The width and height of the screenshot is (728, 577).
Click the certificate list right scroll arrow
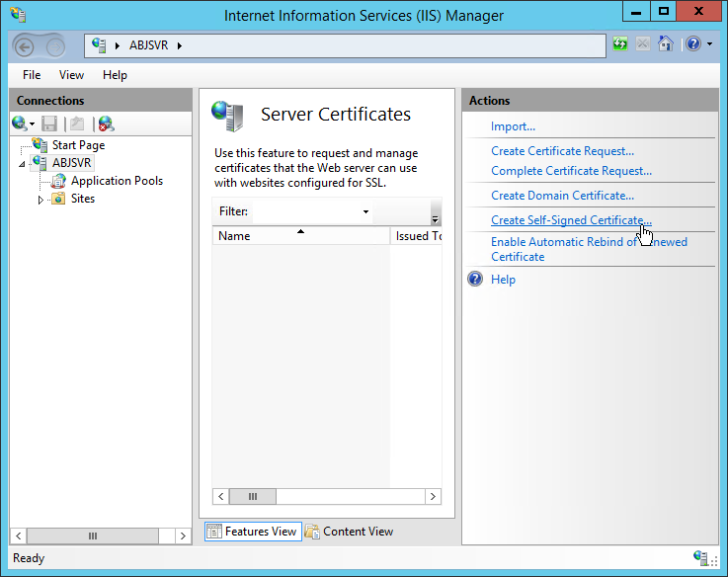[x=433, y=496]
